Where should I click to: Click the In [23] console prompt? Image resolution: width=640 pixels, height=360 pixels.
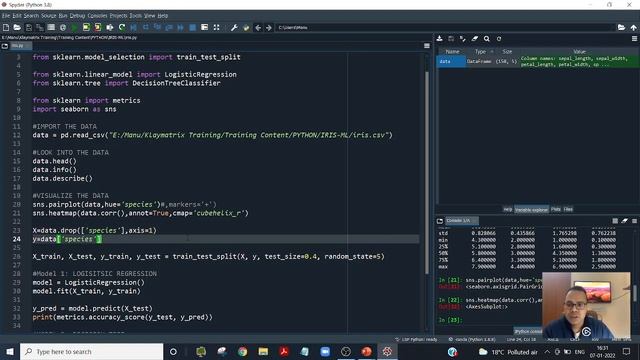coord(451,320)
